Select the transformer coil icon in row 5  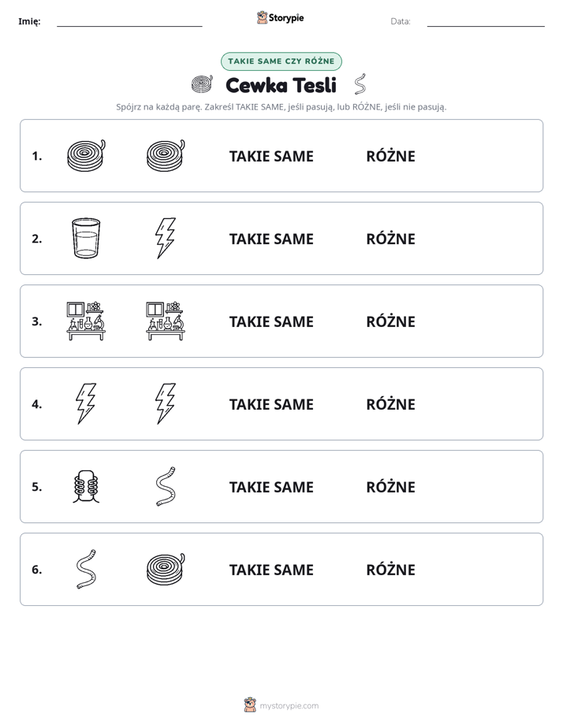click(86, 487)
